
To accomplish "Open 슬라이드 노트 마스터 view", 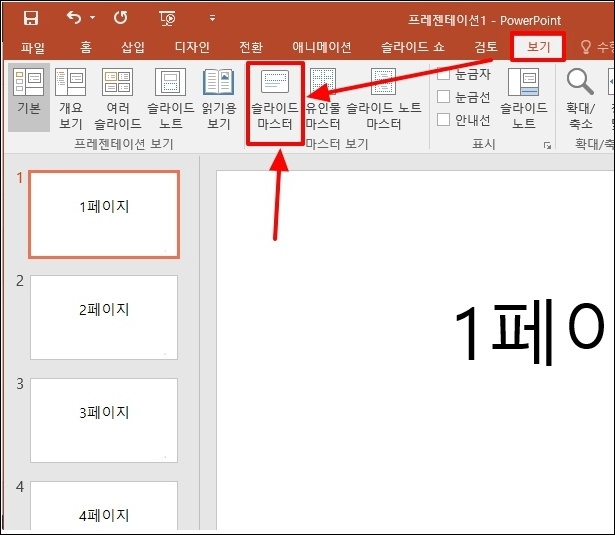I will tap(384, 99).
